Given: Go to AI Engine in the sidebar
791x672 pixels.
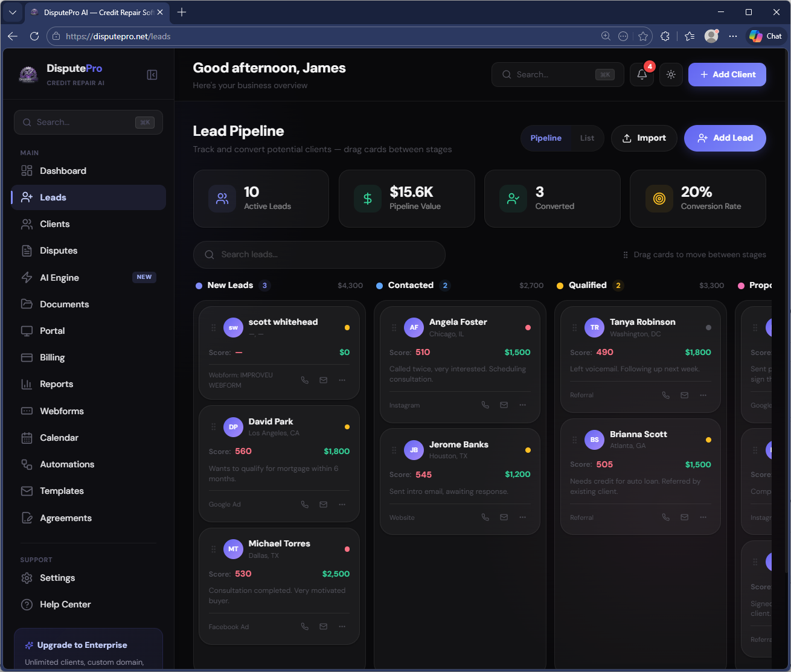Looking at the screenshot, I should click(59, 278).
